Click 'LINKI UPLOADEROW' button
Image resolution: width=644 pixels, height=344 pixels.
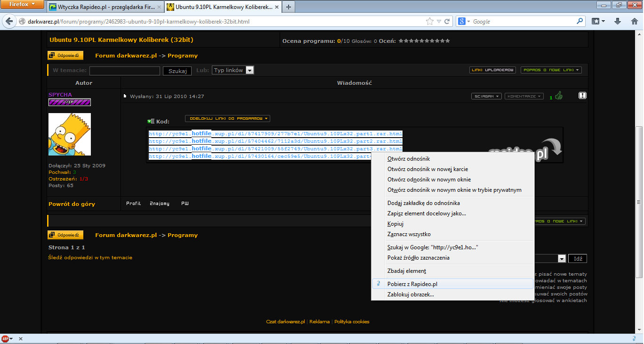click(x=492, y=70)
